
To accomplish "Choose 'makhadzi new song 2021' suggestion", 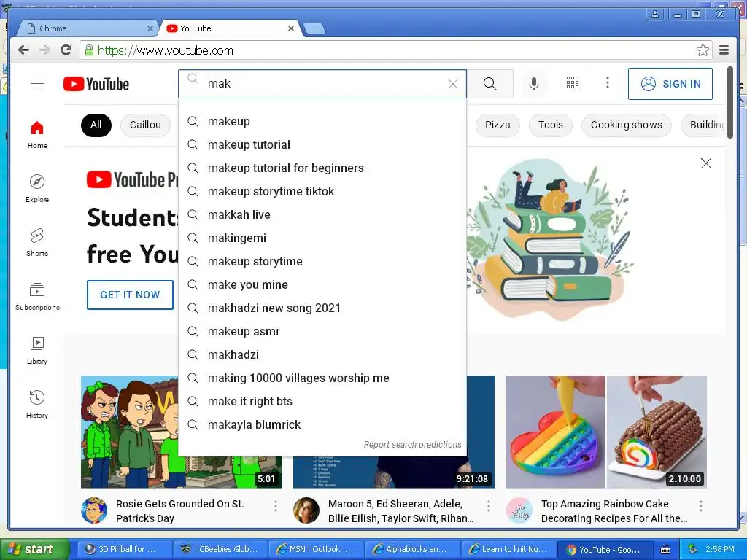I will (x=322, y=308).
